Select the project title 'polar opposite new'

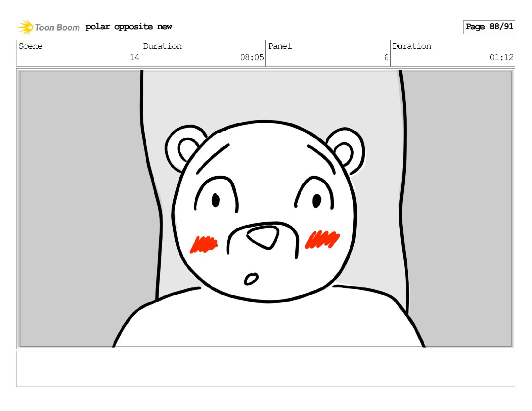[x=129, y=27]
